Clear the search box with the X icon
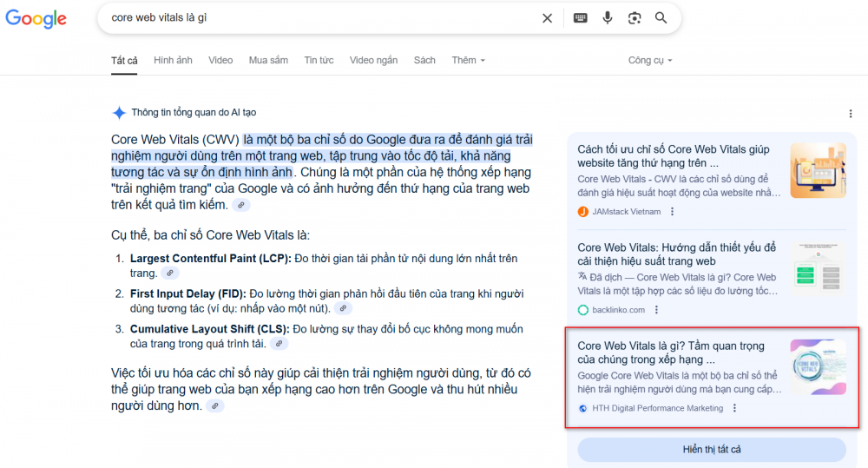This screenshot has width=868, height=468. [x=547, y=18]
